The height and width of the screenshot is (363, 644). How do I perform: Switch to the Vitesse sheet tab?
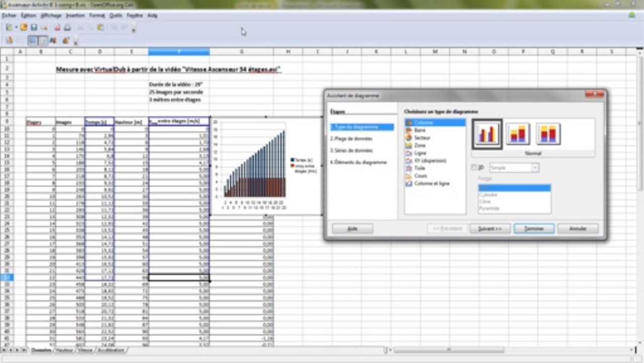[85, 350]
